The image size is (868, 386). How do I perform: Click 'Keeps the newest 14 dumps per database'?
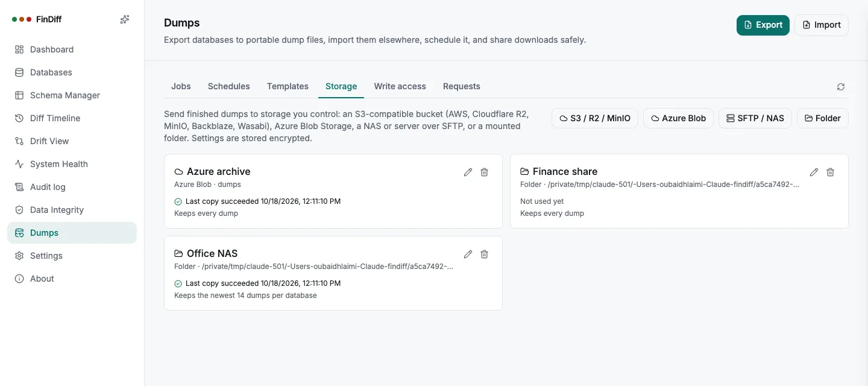pyautogui.click(x=245, y=296)
